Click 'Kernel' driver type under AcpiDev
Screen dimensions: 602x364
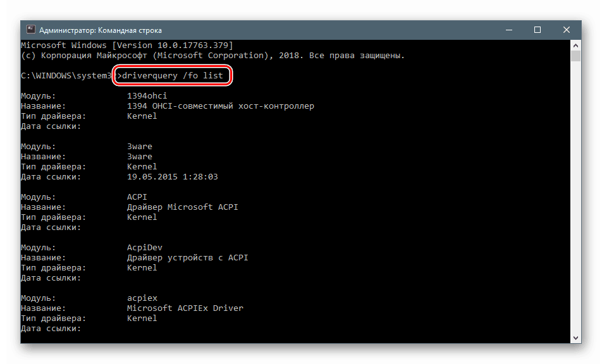click(142, 268)
